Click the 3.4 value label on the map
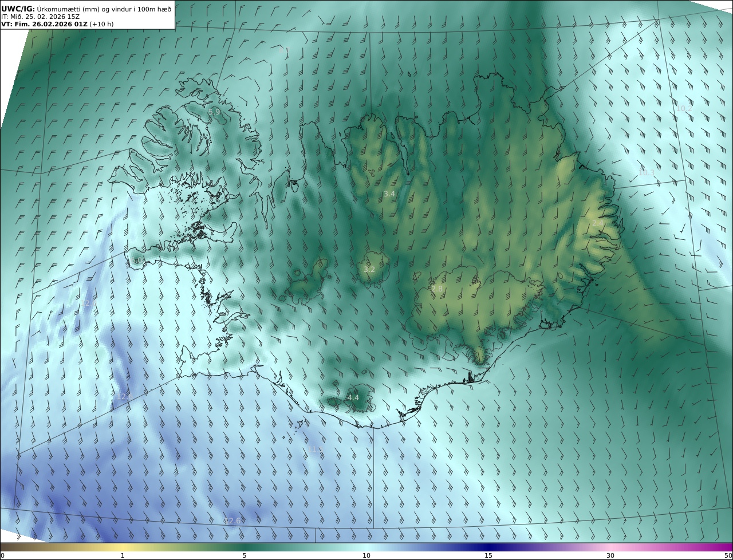733x560 pixels. 389,194
